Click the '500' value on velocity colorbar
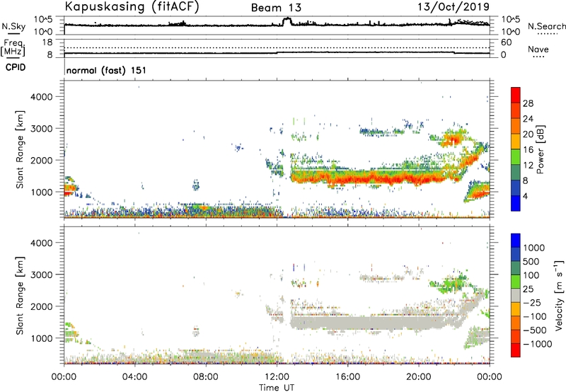This screenshot has height=392, width=566. click(x=531, y=261)
